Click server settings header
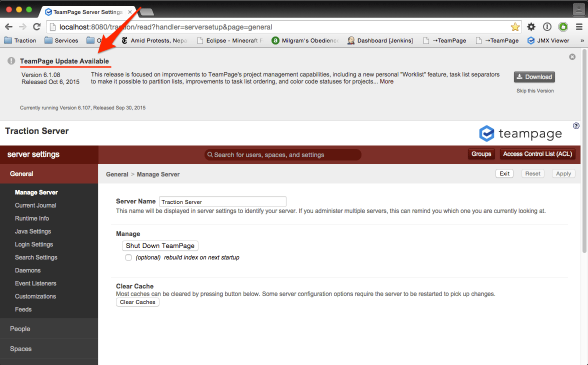The width and height of the screenshot is (588, 365). (x=33, y=154)
